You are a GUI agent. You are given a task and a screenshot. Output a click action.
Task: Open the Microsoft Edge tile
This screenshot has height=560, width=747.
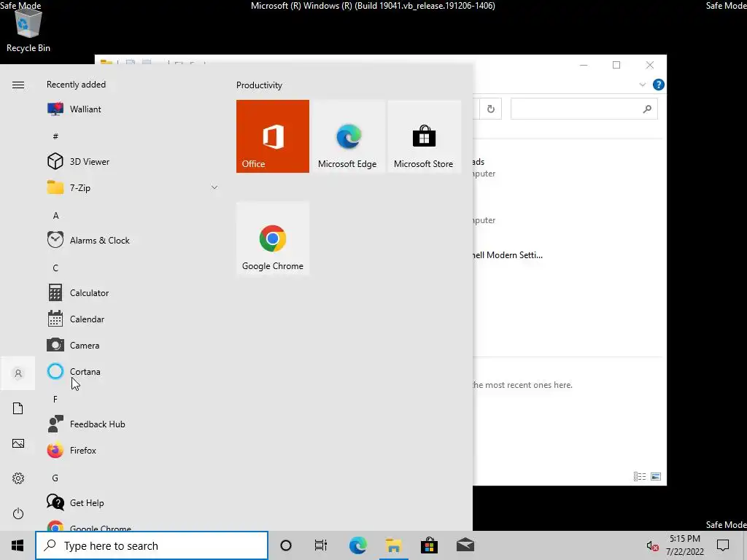(x=348, y=136)
